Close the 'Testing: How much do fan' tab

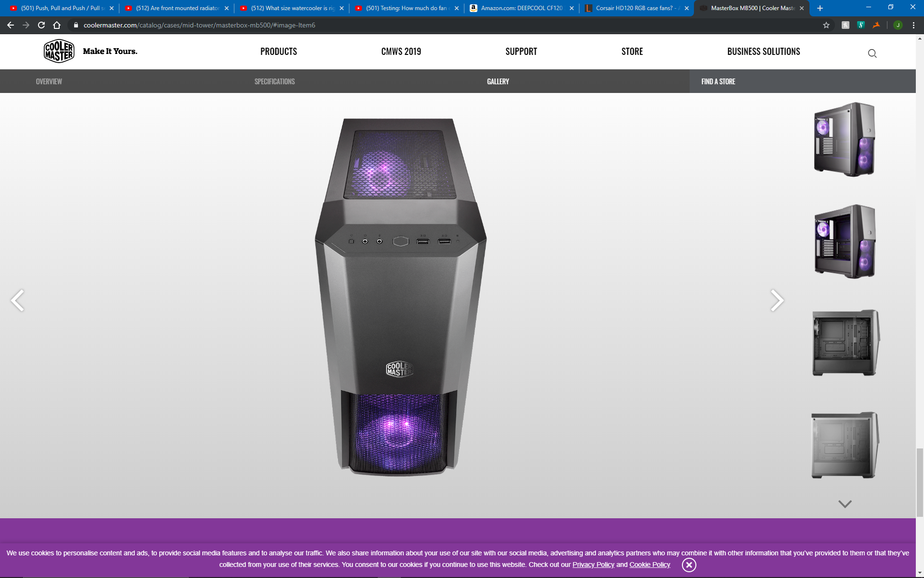click(x=457, y=8)
